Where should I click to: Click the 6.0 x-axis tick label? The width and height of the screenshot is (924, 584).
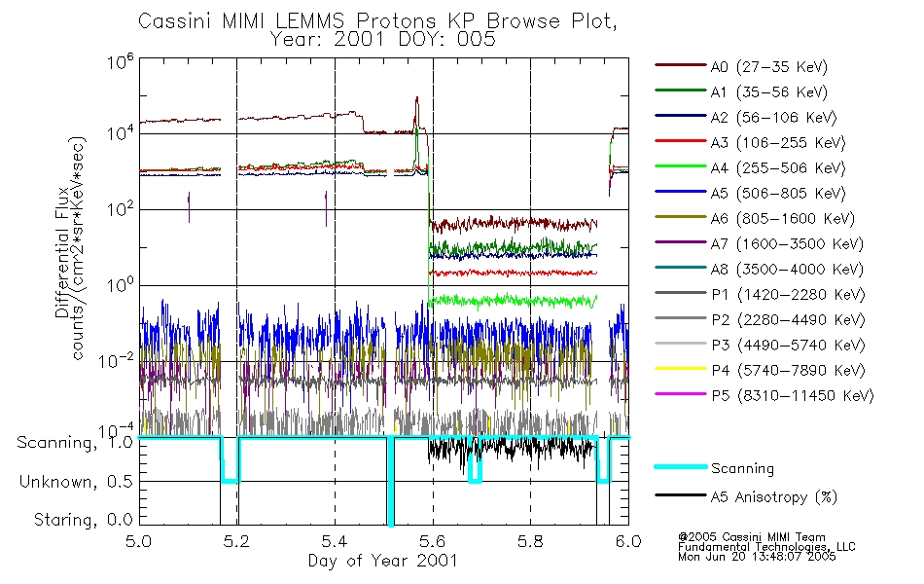click(x=628, y=541)
